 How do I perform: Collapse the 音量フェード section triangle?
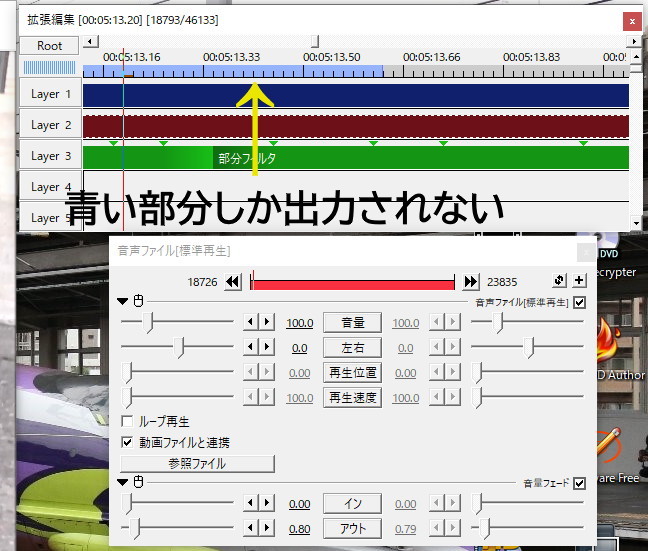click(x=122, y=482)
